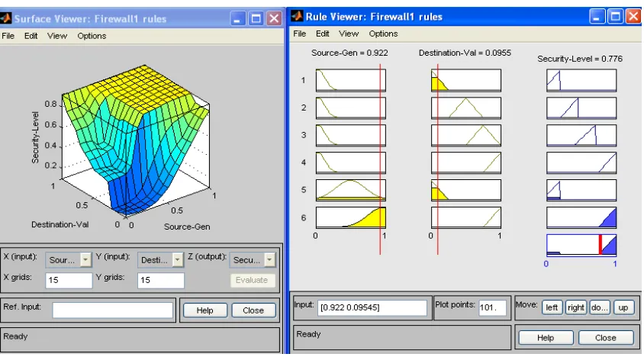644x357 pixels.
Task: Click the Move left button
Action: [552, 307]
